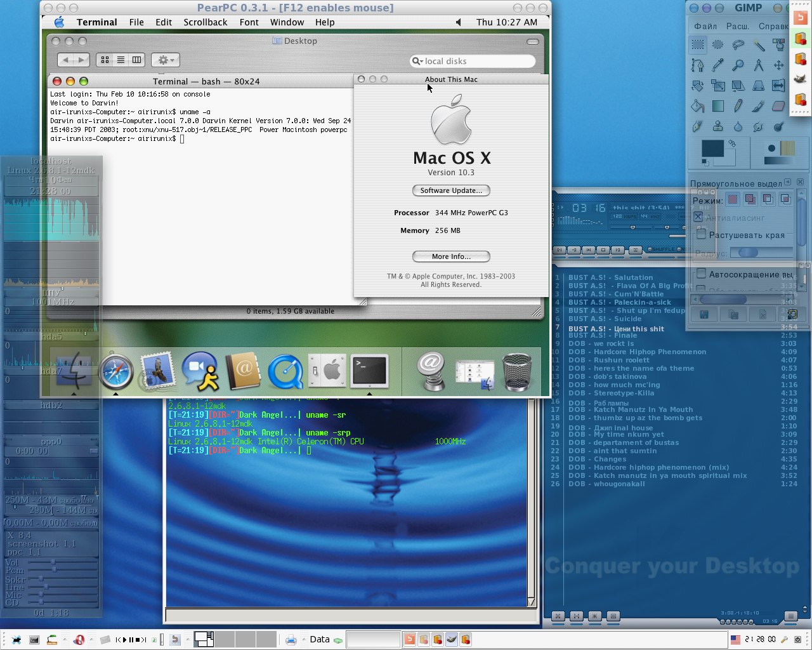Select playlist track BUST A.S! - Suicide
Viewport: 812px width, 650px height.
[605, 319]
